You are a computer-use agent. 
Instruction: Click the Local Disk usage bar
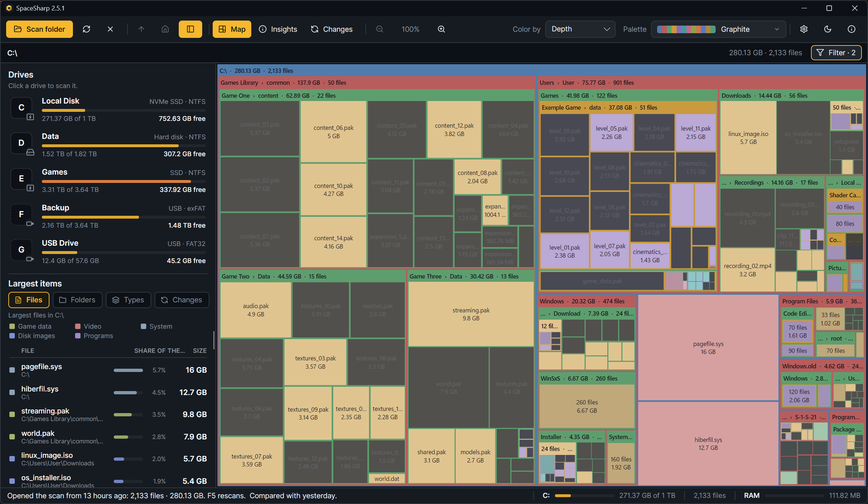pos(124,110)
